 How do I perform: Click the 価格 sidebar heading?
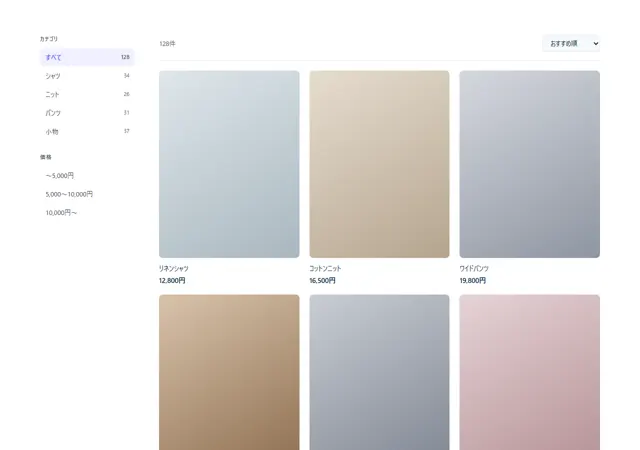point(46,157)
